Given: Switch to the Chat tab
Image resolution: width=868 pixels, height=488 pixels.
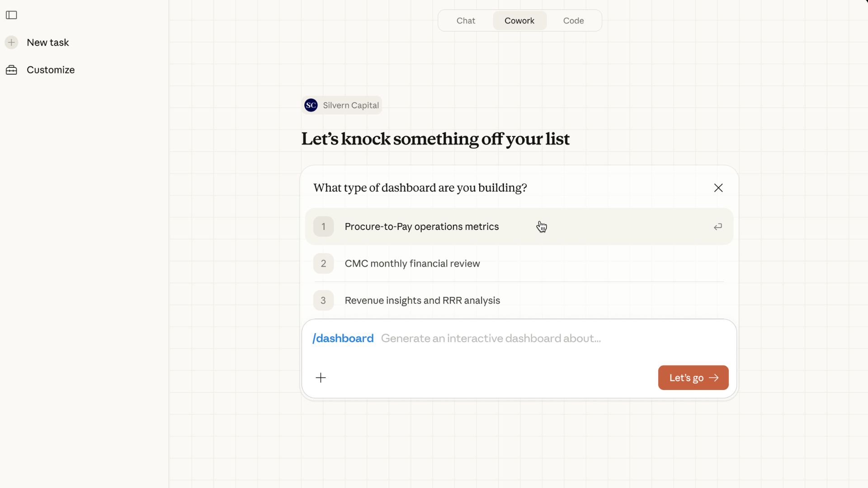Looking at the screenshot, I should click(466, 21).
